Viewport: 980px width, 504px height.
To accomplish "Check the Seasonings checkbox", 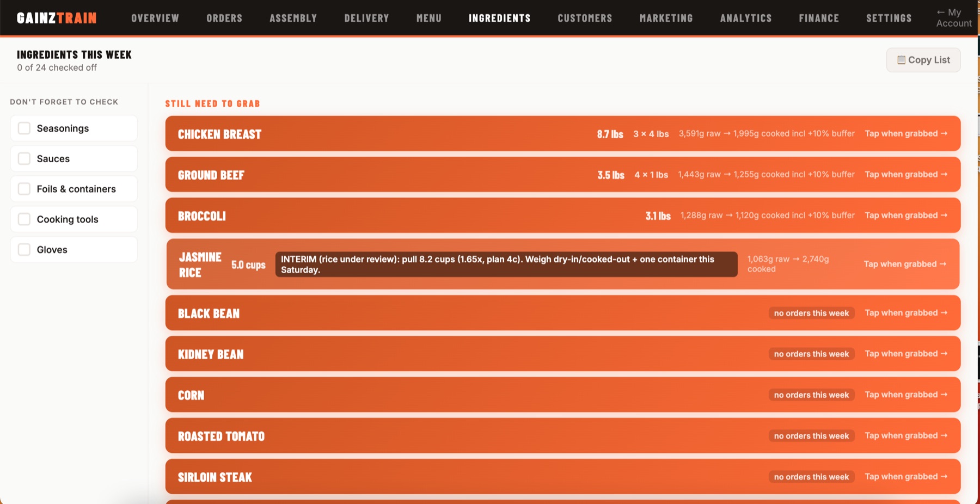I will (24, 128).
